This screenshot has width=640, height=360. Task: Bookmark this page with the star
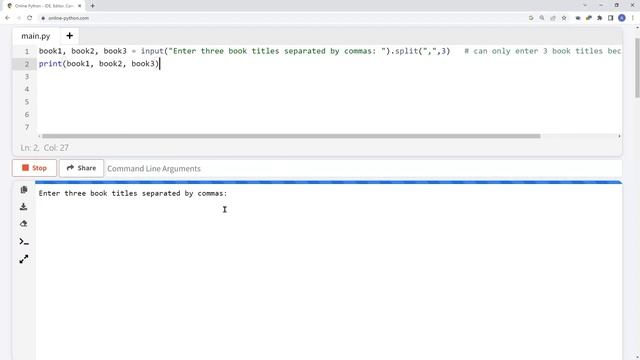coord(564,18)
